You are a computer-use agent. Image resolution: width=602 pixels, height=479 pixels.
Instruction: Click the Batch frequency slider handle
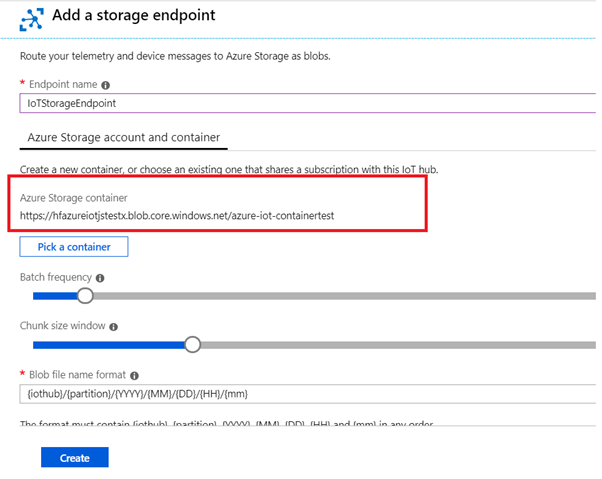(x=85, y=296)
